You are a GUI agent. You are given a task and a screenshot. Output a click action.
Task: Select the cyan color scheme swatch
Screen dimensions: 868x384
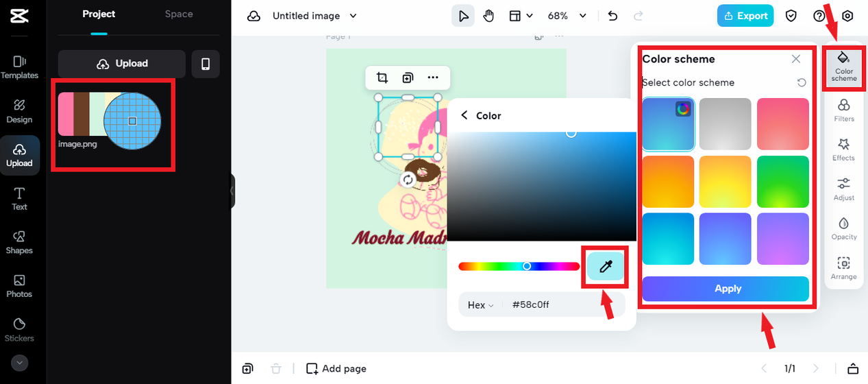pos(668,239)
